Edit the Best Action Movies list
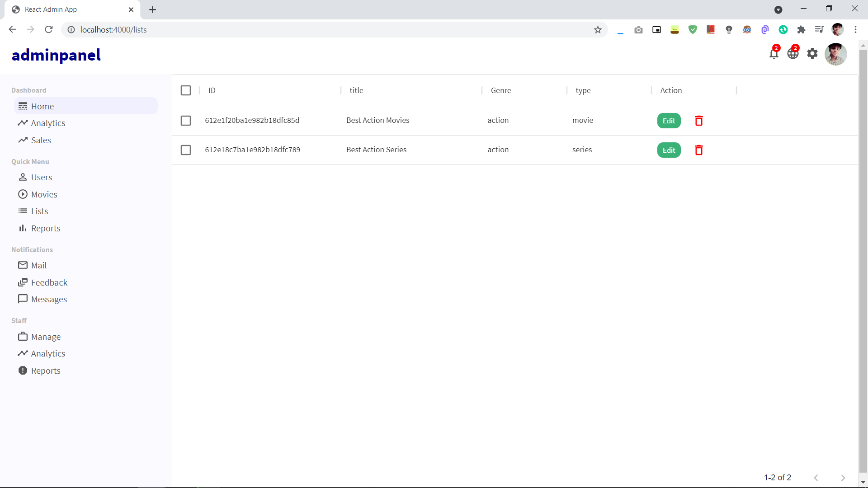 point(669,121)
